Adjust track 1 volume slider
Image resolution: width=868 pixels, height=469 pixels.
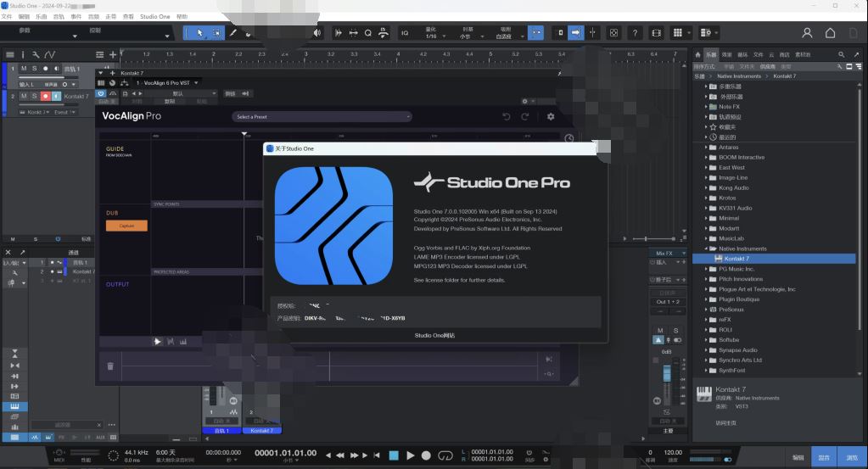pyautogui.click(x=48, y=77)
